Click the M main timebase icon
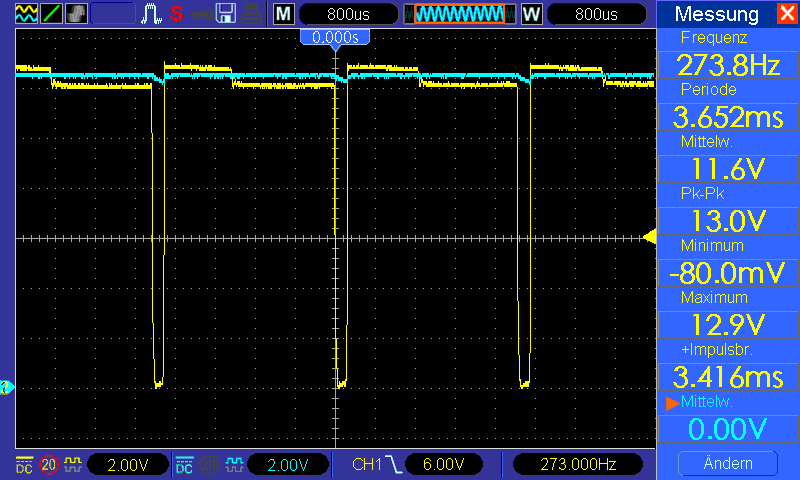Screen dimensions: 800x480 point(283,14)
